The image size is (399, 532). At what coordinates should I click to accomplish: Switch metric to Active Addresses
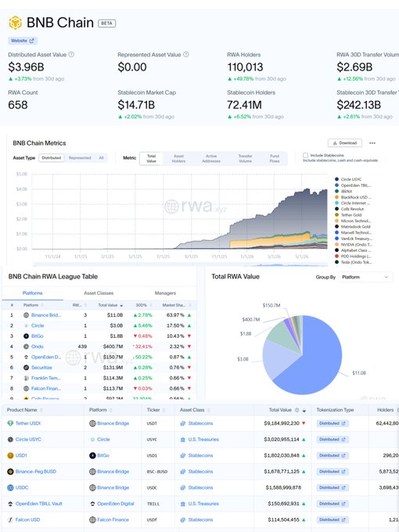(x=211, y=159)
